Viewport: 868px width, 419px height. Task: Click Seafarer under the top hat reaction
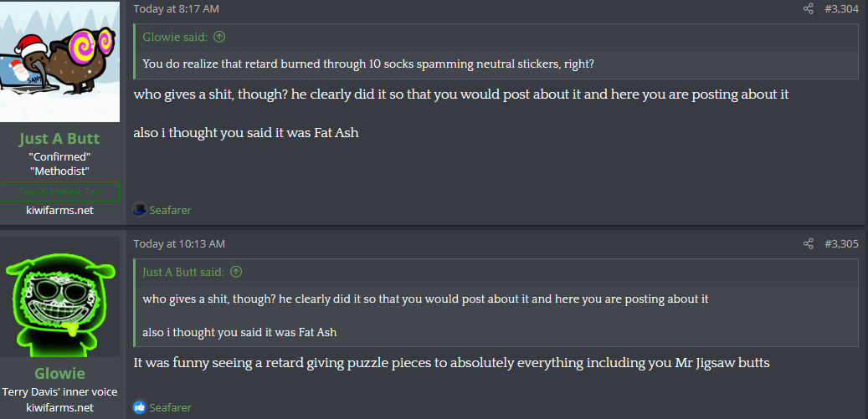click(170, 210)
